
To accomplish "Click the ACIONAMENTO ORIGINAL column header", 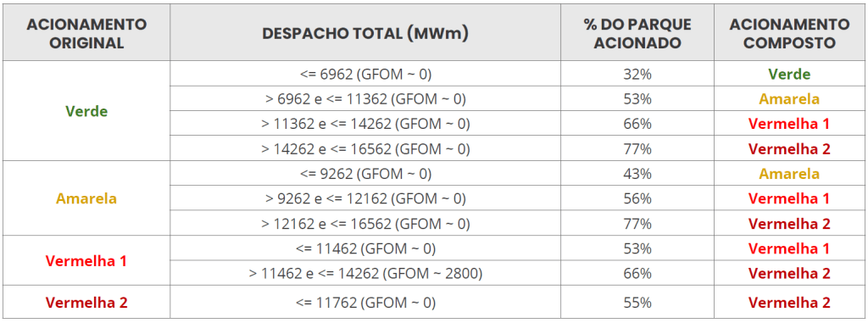I will click(86, 33).
